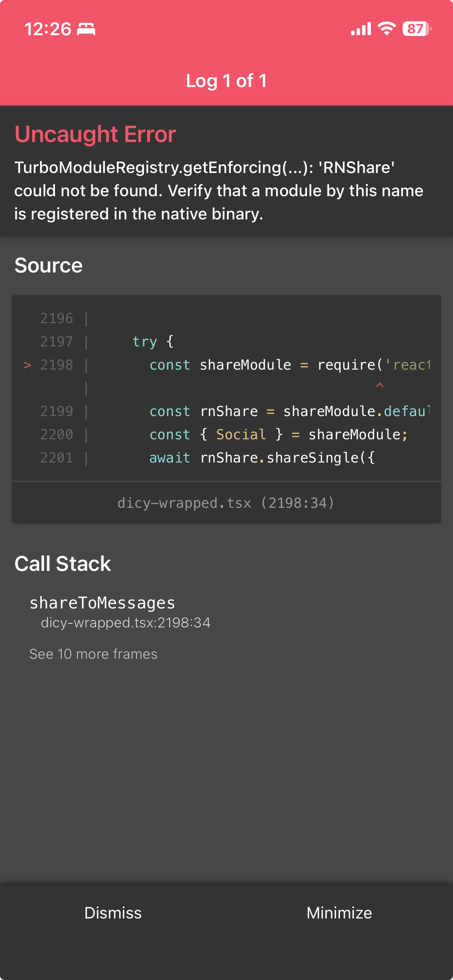Tap the empty line number 2196
453x980 pixels.
pyautogui.click(x=57, y=319)
